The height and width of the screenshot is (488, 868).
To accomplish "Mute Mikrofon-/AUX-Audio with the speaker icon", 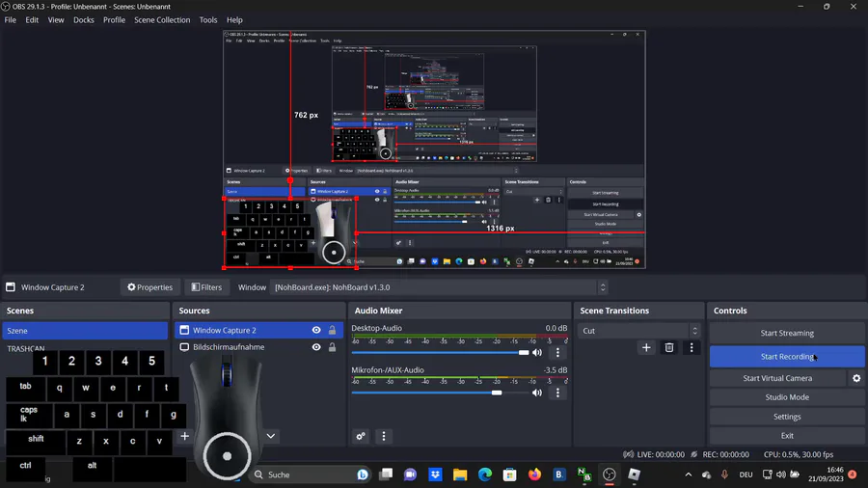I will [537, 393].
